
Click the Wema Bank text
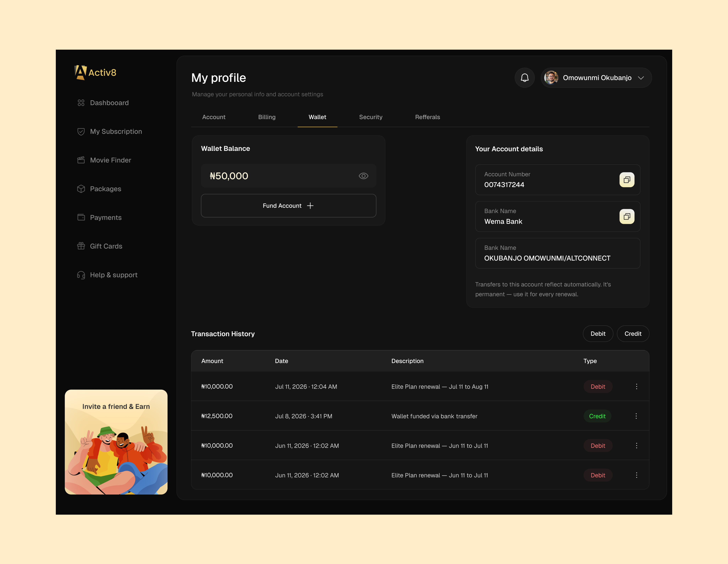503,222
